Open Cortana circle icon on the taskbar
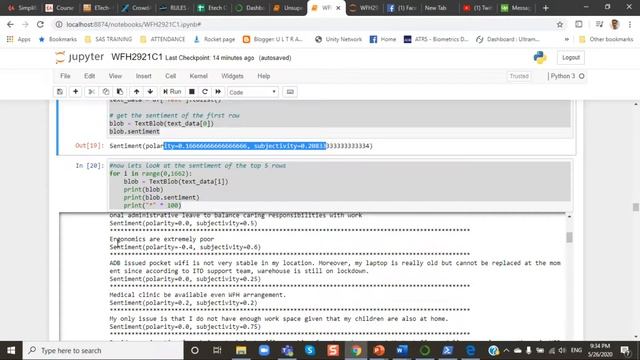 (x=195, y=350)
